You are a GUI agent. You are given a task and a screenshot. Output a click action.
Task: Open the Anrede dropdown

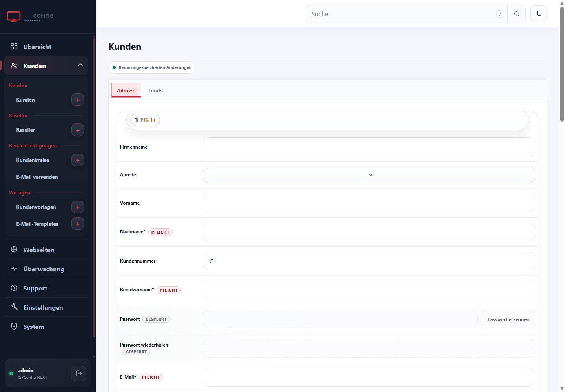pos(369,175)
